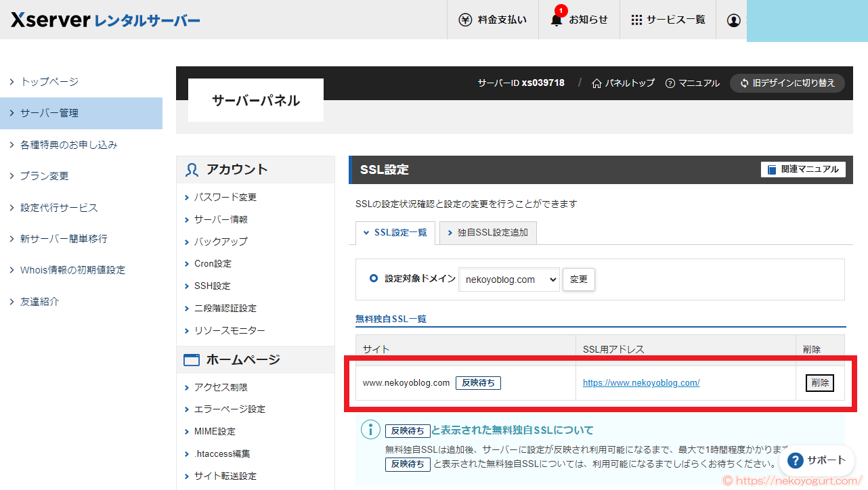The width and height of the screenshot is (868, 490).
Task: Click the パネルトップ home icon
Action: 595,83
